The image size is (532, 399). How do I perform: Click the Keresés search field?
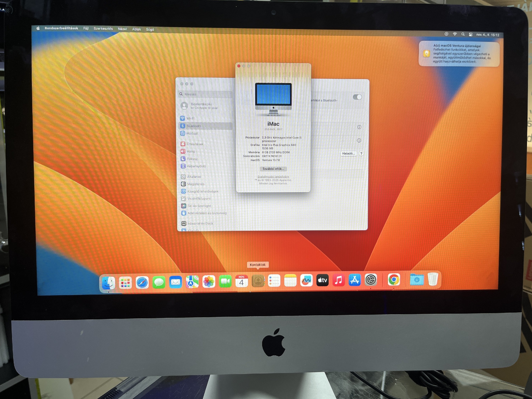204,94
